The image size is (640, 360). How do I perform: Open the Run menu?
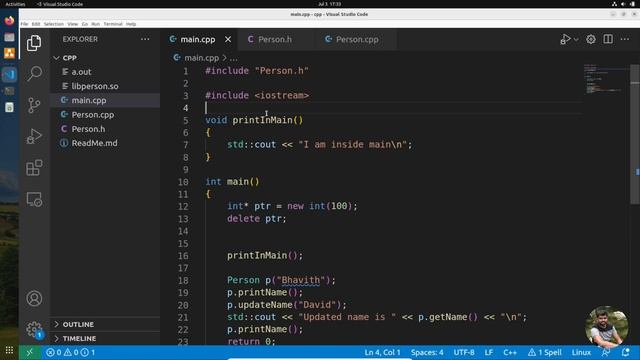[x=96, y=24]
